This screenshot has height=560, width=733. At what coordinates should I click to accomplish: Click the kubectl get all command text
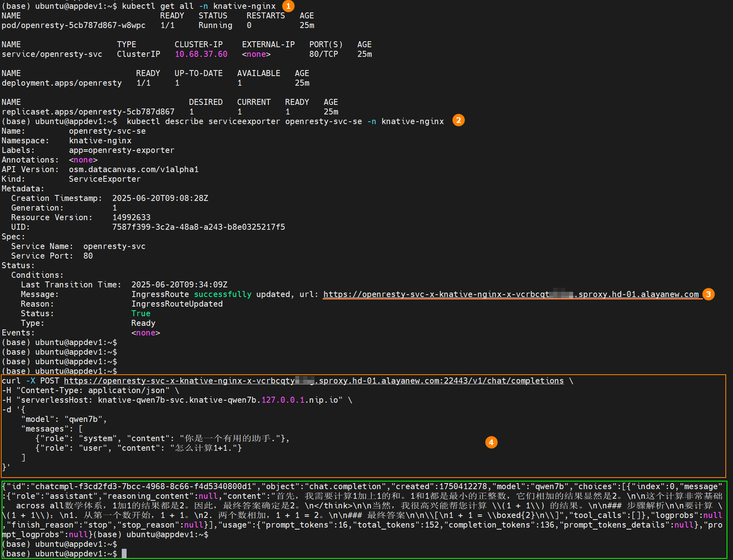tap(199, 6)
